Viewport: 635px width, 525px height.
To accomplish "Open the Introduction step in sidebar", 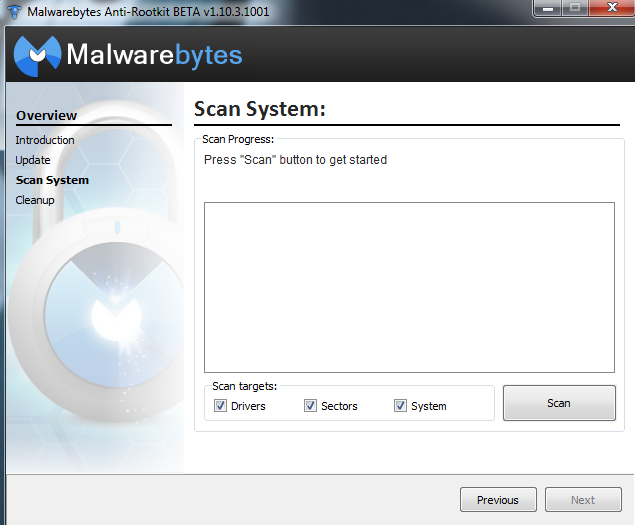I will (x=45, y=140).
